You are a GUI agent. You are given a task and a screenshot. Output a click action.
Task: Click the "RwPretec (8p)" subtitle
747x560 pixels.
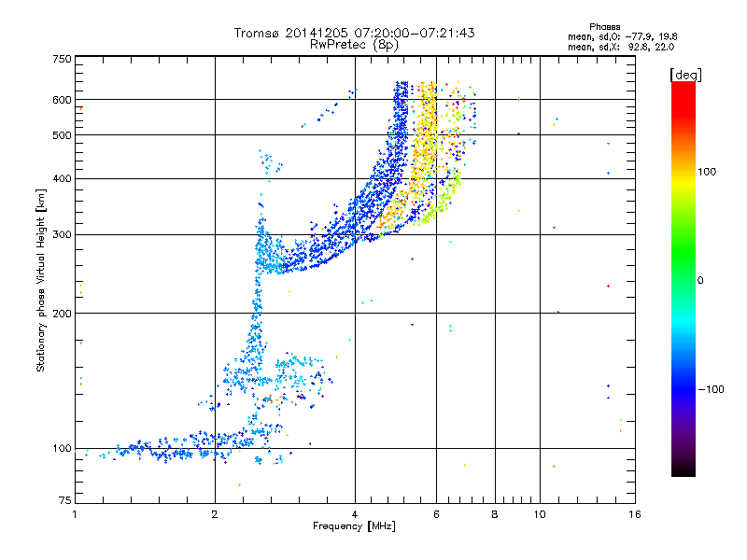(x=354, y=45)
